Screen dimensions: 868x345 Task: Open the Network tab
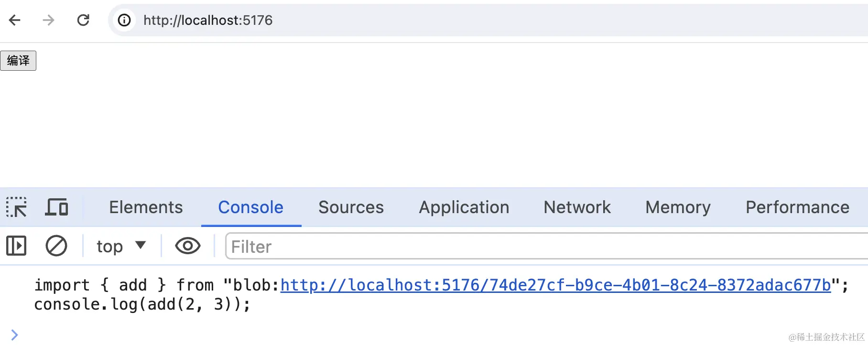click(x=577, y=207)
